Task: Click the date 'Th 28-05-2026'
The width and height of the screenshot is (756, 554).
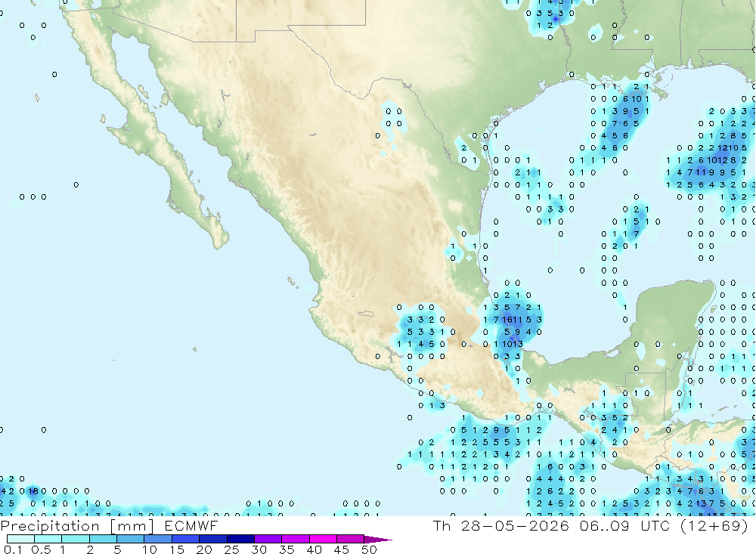Action: (x=501, y=525)
